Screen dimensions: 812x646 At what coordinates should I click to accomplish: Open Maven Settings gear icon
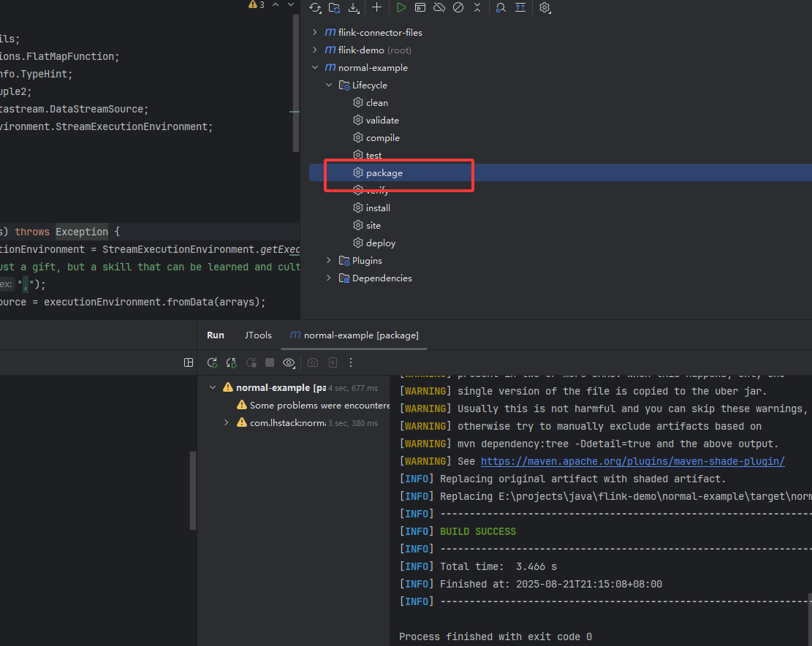coord(545,7)
